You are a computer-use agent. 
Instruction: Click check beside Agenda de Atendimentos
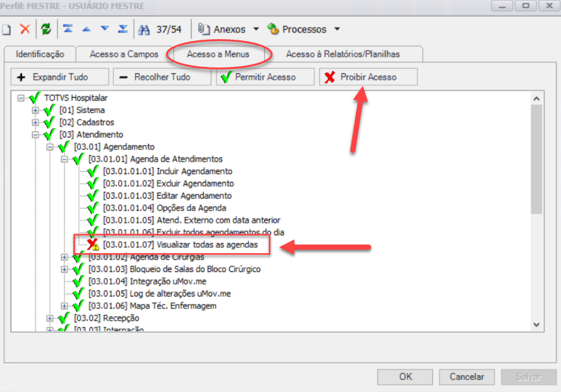click(x=78, y=158)
